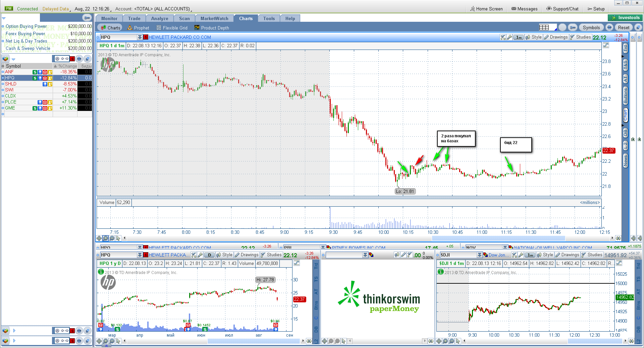This screenshot has height=348, width=644.
Task: Detach watchlist via overlapping-squares icon
Action: tap(87, 59)
